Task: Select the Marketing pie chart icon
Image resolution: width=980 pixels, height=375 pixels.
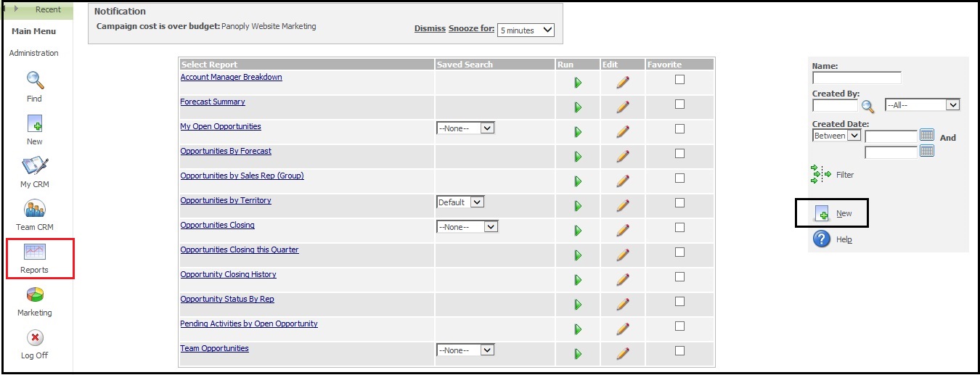Action: (35, 294)
